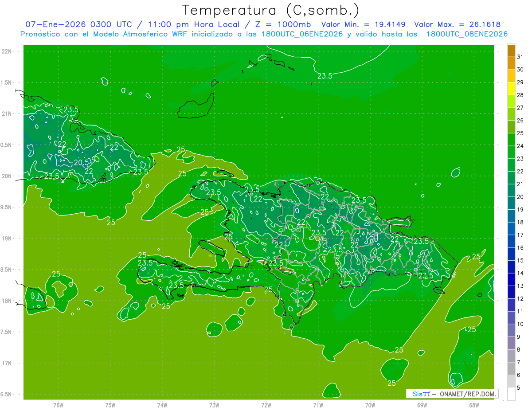Click the colorbar swatch between 17 and 18

[511, 228]
